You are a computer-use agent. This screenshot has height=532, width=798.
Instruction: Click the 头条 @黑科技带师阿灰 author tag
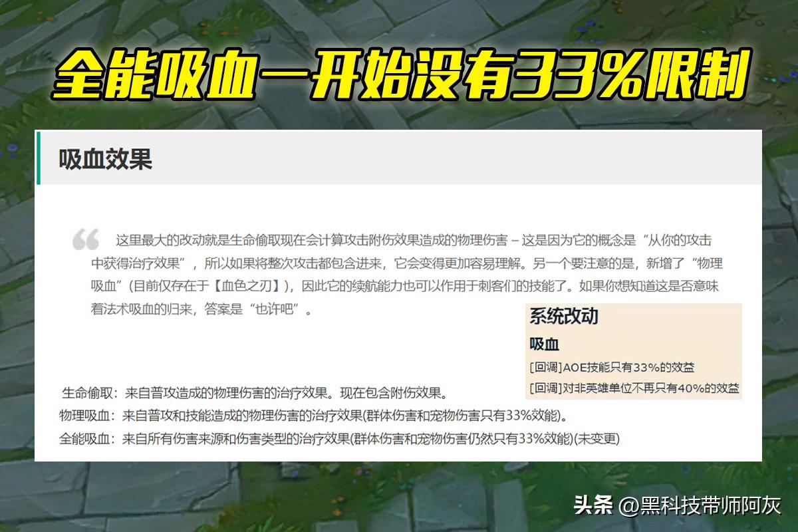677,506
